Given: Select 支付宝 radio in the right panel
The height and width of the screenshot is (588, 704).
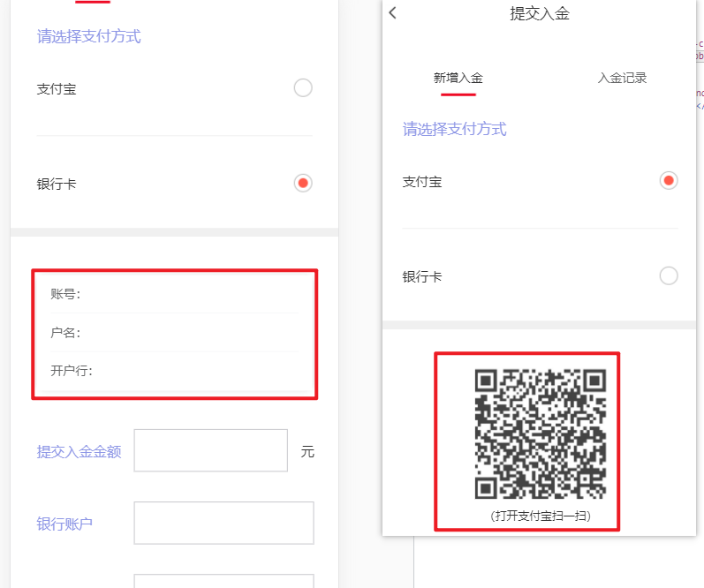Looking at the screenshot, I should [669, 180].
